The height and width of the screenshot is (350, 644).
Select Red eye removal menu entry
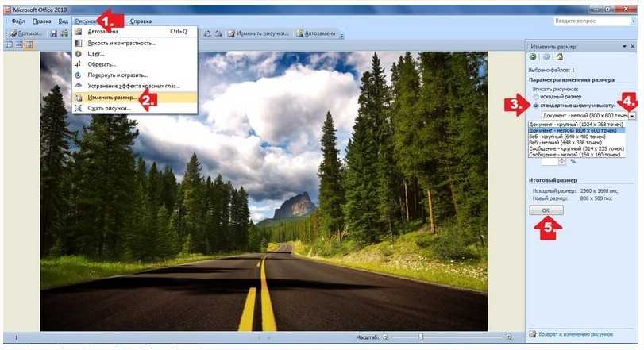pos(133,86)
